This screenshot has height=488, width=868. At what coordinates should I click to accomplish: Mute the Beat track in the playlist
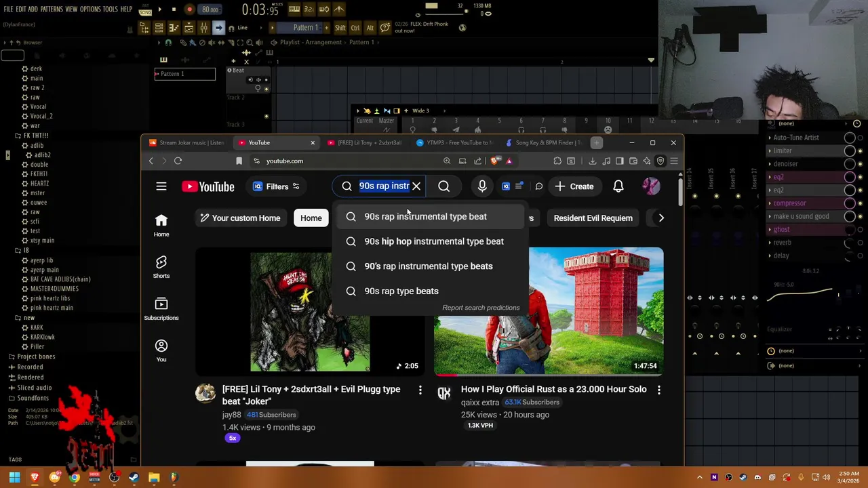pyautogui.click(x=266, y=89)
